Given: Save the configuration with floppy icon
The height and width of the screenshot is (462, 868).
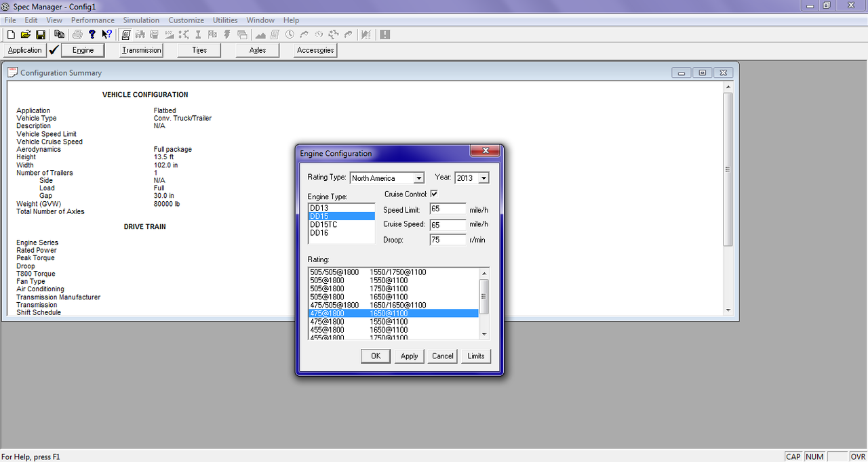Looking at the screenshot, I should click(x=41, y=35).
